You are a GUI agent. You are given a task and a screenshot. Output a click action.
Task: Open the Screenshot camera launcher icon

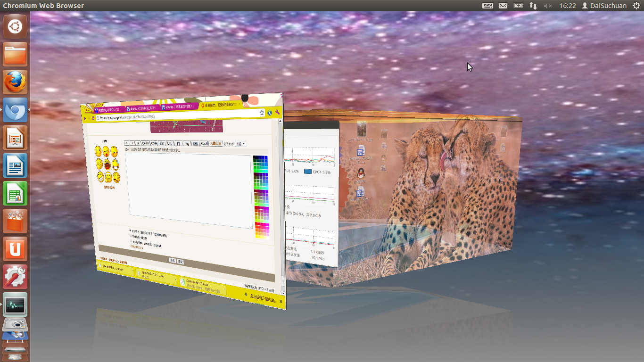[x=15, y=325]
